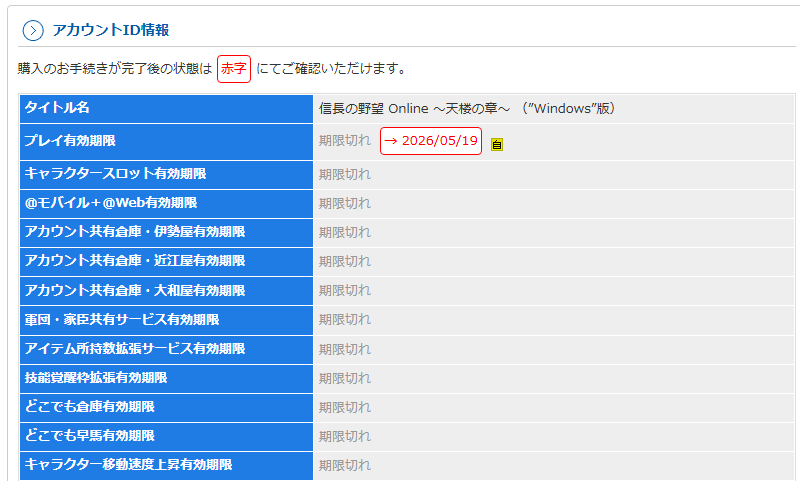Image resolution: width=800 pixels, height=481 pixels.
Task: Click the キャラクタースロット有効期限 label
Action: pos(115,173)
